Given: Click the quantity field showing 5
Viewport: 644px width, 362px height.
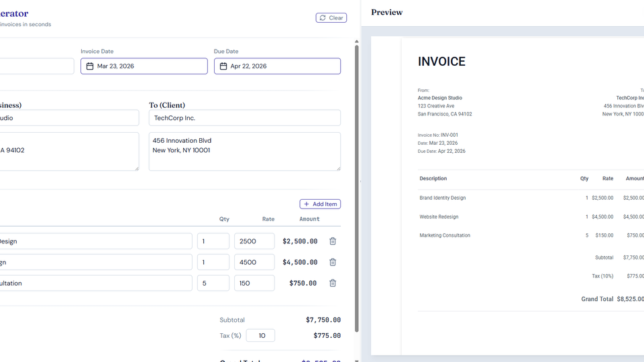Looking at the screenshot, I should pyautogui.click(x=213, y=283).
